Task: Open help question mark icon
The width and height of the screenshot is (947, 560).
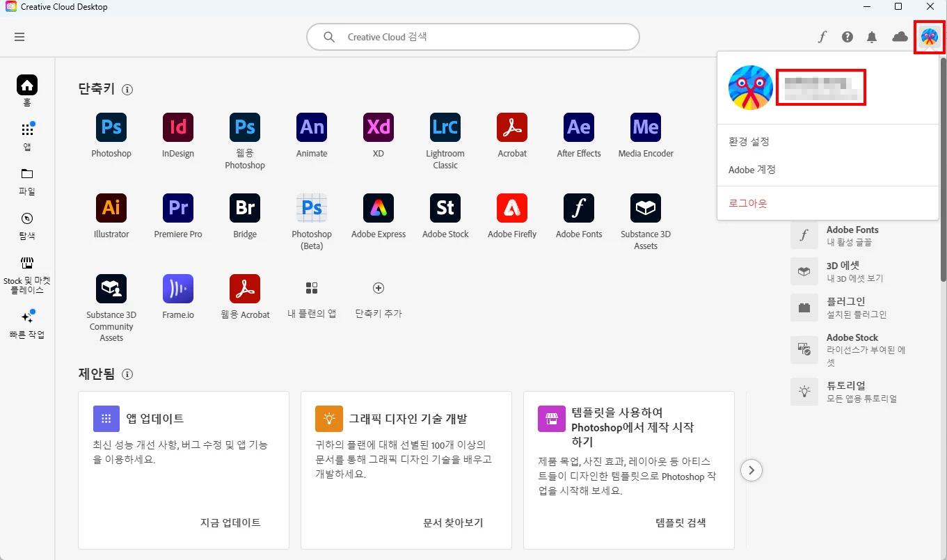Action: tap(847, 37)
